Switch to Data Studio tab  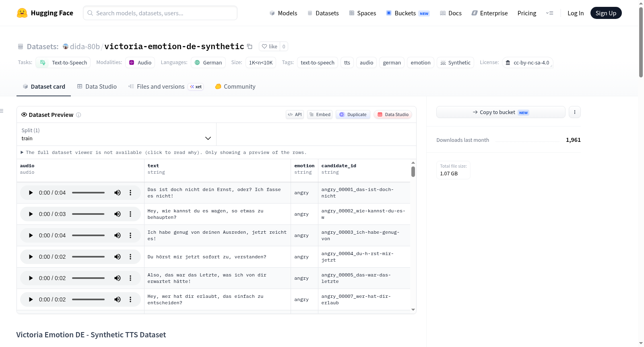[x=97, y=87]
